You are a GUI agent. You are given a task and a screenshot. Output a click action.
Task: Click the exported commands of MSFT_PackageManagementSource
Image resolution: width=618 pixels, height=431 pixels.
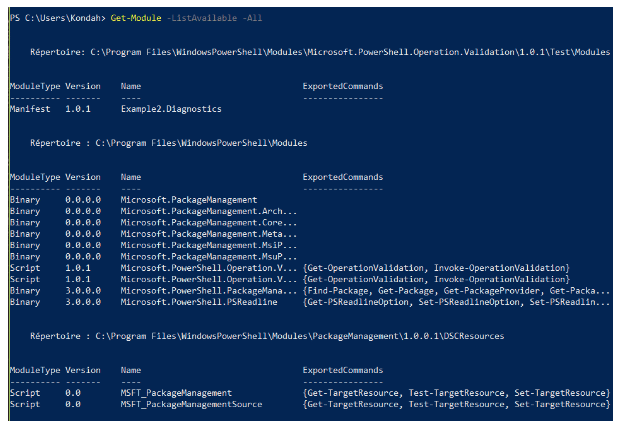coord(455,403)
